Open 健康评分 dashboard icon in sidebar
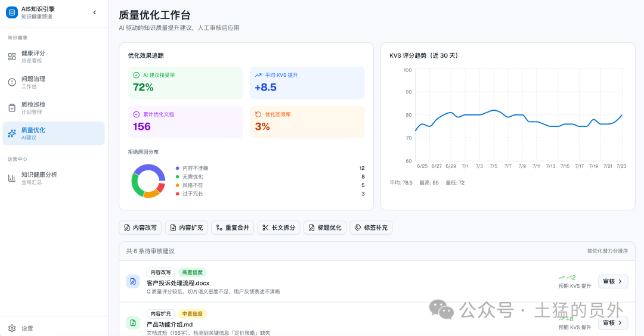644x336 pixels. (12, 57)
